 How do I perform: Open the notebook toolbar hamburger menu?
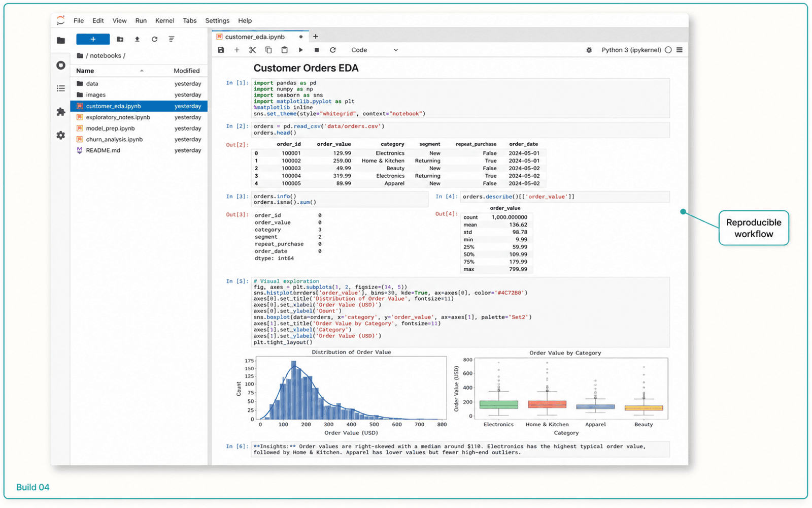680,50
